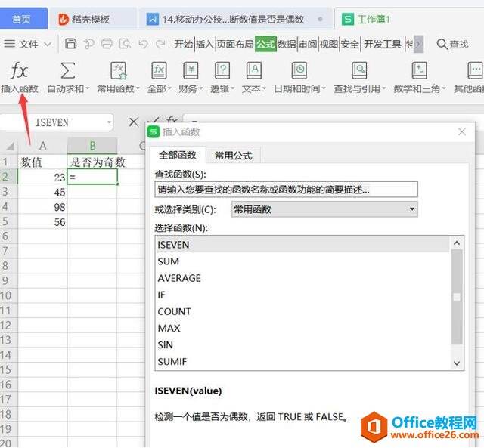Click function list scroll up arrow
Screen dimensions: 484x448
click(457, 243)
